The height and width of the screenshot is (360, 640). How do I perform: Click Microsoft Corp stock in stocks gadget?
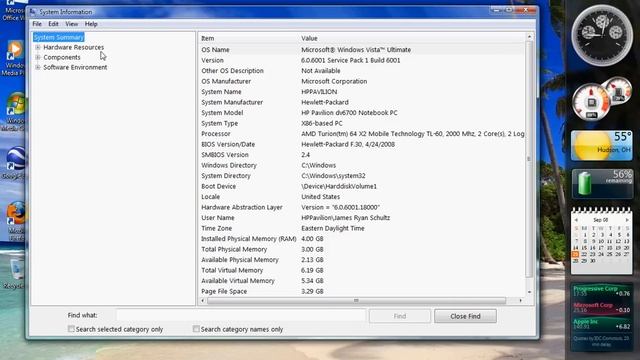point(602,307)
